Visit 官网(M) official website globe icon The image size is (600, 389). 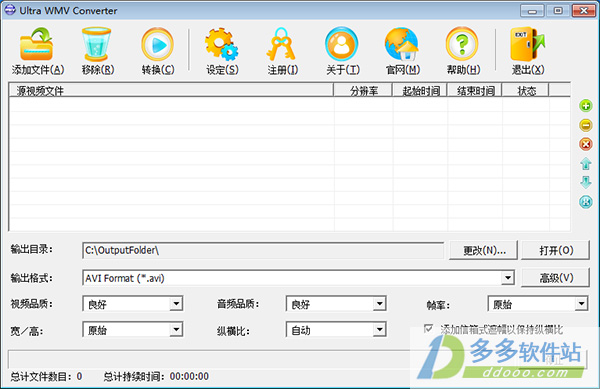pyautogui.click(x=401, y=44)
